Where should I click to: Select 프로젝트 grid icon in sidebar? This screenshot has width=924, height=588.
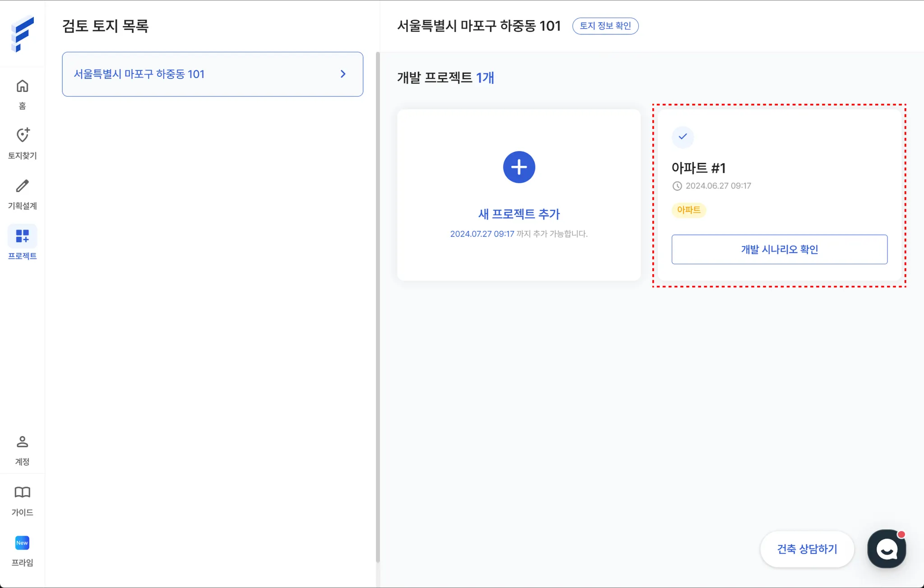(x=22, y=236)
